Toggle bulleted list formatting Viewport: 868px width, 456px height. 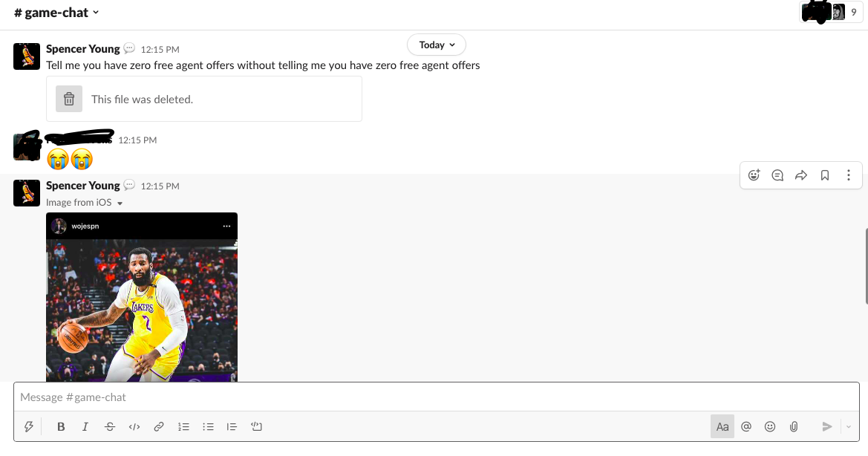[208, 427]
